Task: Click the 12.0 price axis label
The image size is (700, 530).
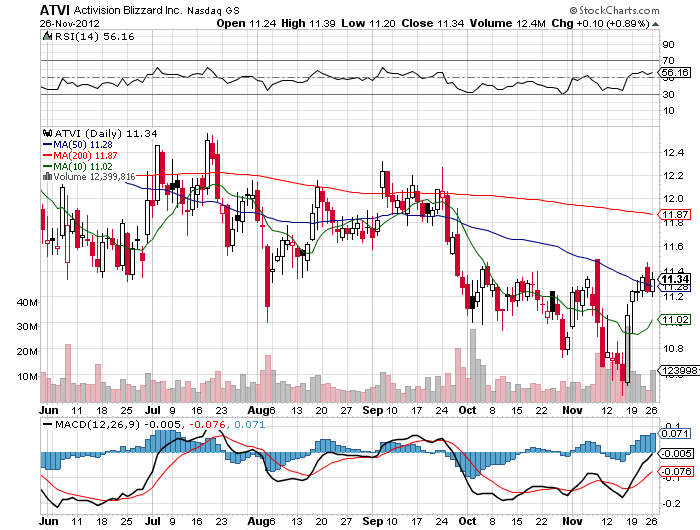Action: pos(673,198)
